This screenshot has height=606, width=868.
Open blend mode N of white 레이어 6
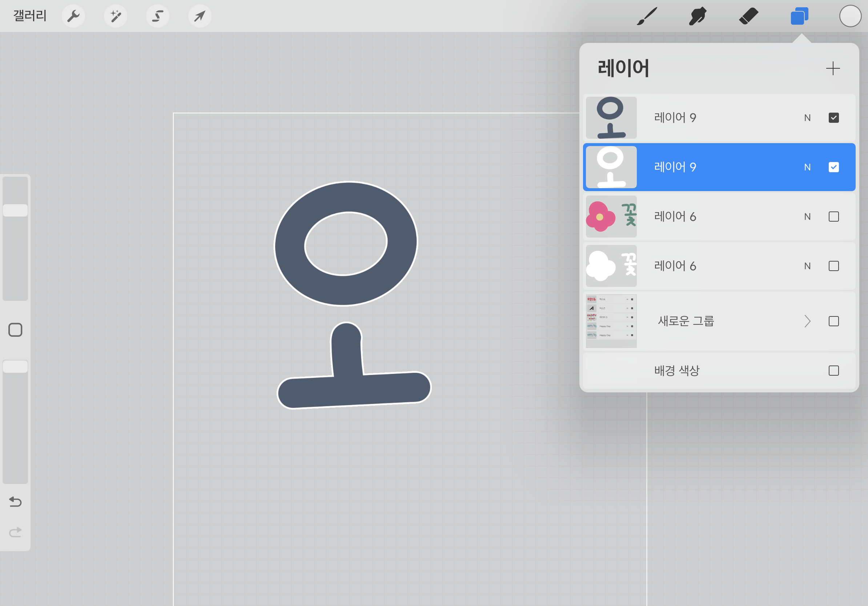(807, 266)
